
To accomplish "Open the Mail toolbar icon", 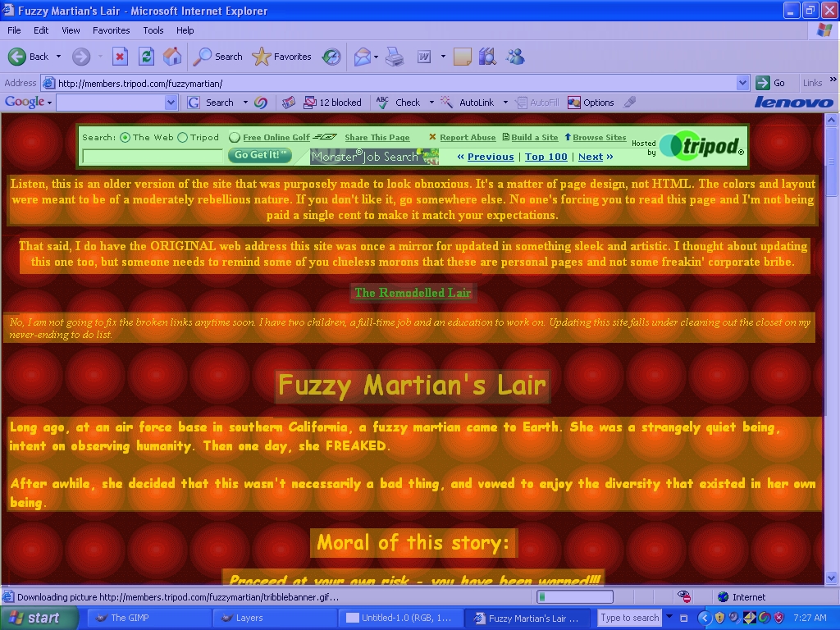I will click(362, 57).
